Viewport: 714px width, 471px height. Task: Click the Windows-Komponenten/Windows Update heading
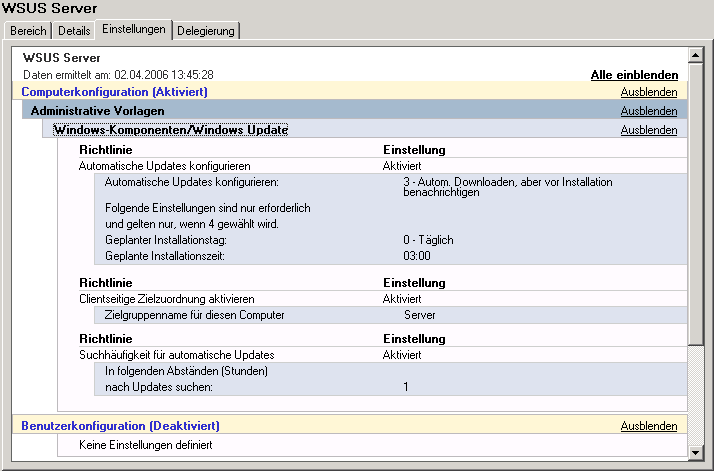pos(171,130)
